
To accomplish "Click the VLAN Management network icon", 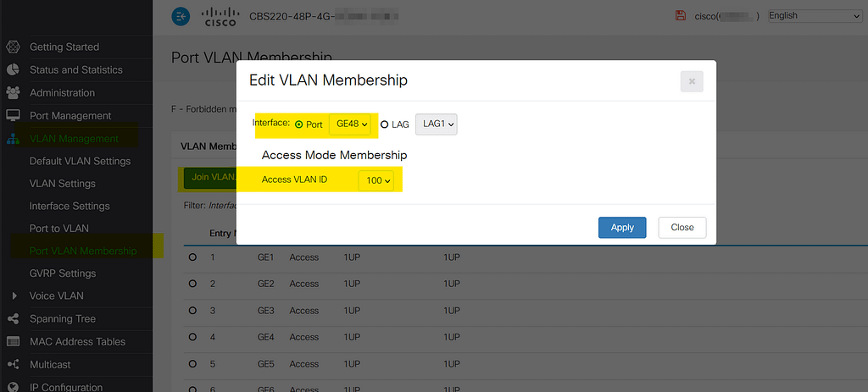I will pyautogui.click(x=13, y=138).
